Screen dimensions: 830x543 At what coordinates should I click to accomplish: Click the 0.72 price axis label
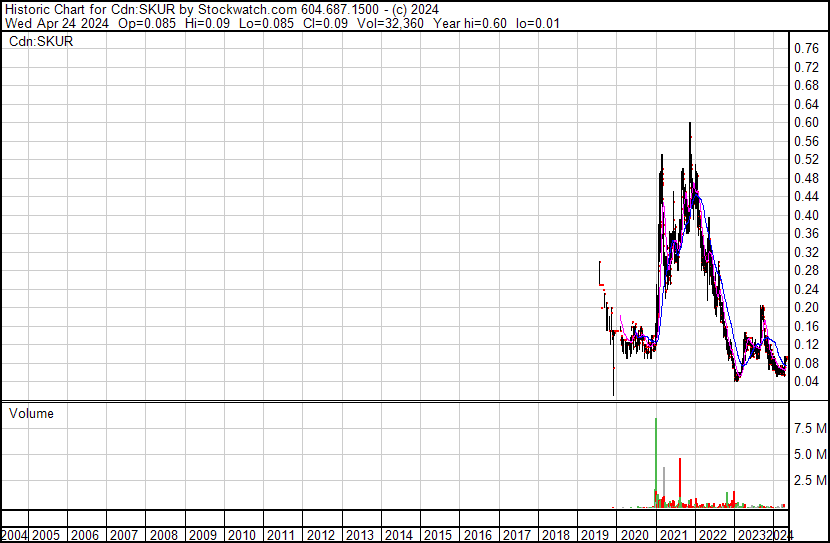pyautogui.click(x=807, y=67)
